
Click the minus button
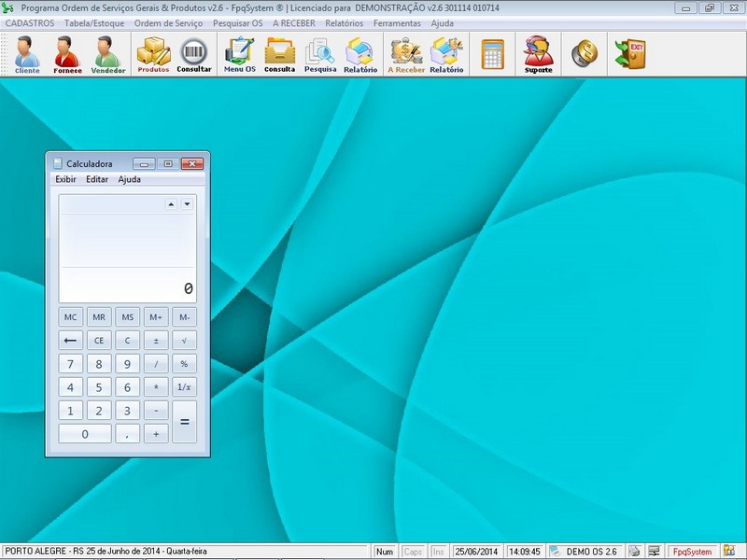156,411
